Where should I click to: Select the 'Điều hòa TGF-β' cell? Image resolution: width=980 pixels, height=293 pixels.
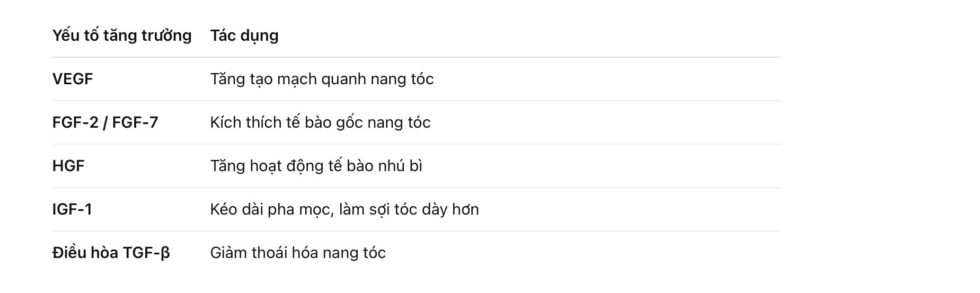111,253
